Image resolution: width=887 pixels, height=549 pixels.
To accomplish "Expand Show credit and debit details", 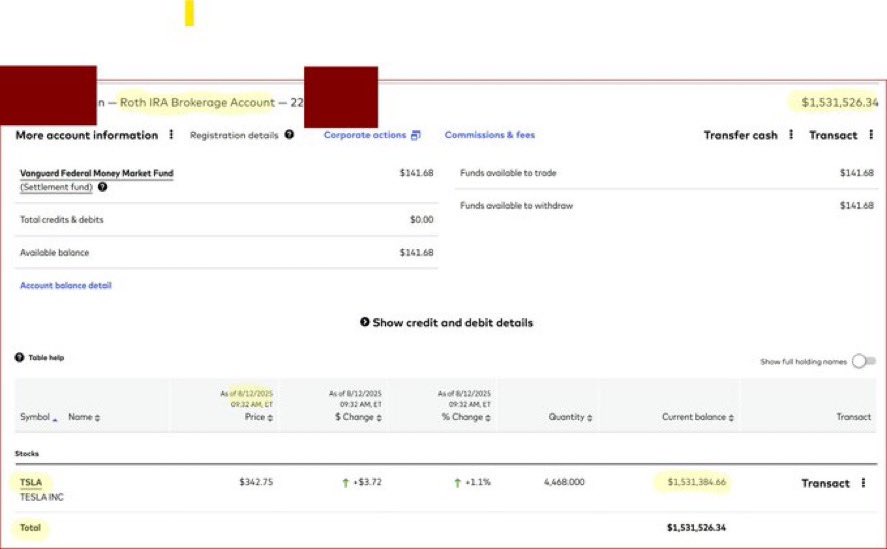I will (446, 323).
